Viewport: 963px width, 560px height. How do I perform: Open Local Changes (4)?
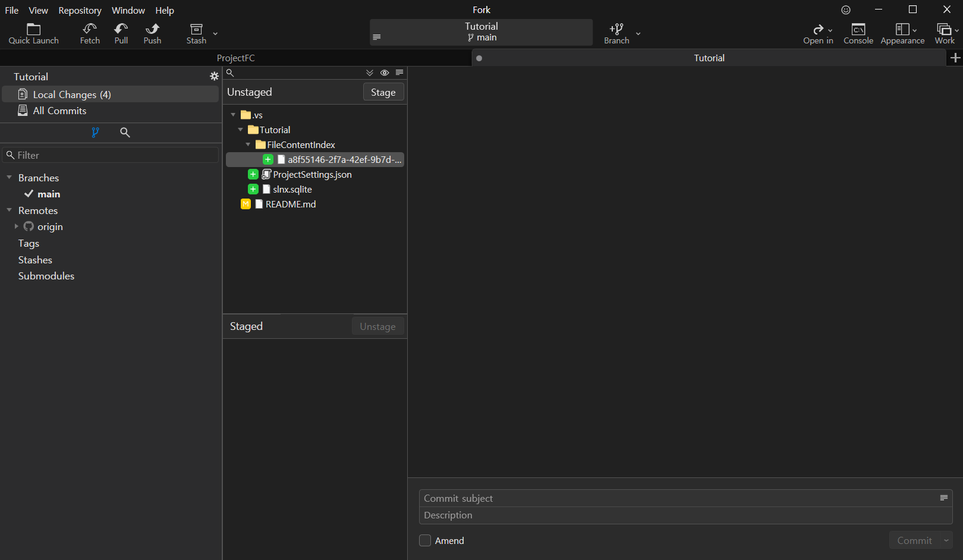pyautogui.click(x=111, y=95)
